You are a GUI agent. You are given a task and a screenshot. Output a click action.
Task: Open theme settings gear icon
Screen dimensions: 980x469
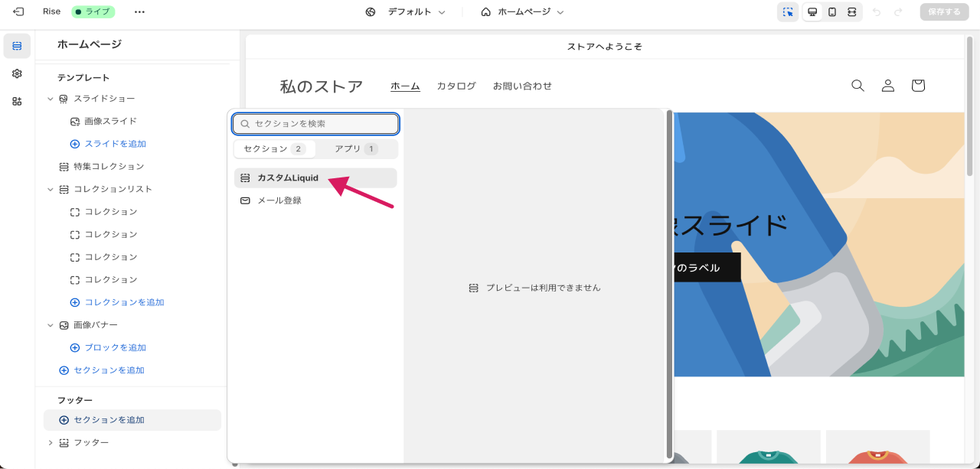pyautogui.click(x=17, y=73)
